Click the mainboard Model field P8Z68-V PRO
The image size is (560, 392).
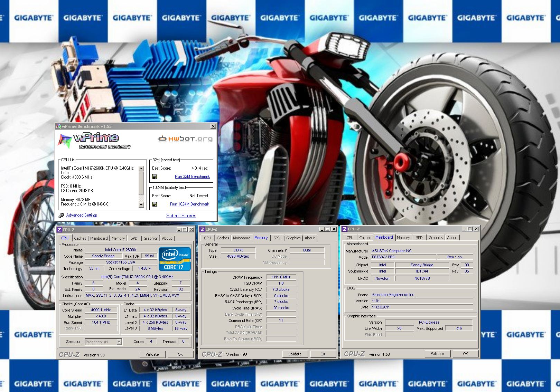[x=403, y=257]
